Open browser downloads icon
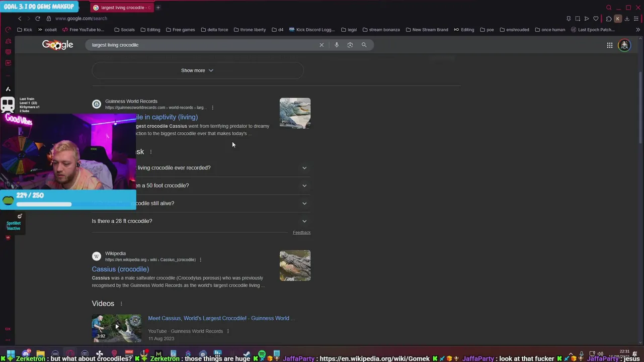 click(627, 19)
